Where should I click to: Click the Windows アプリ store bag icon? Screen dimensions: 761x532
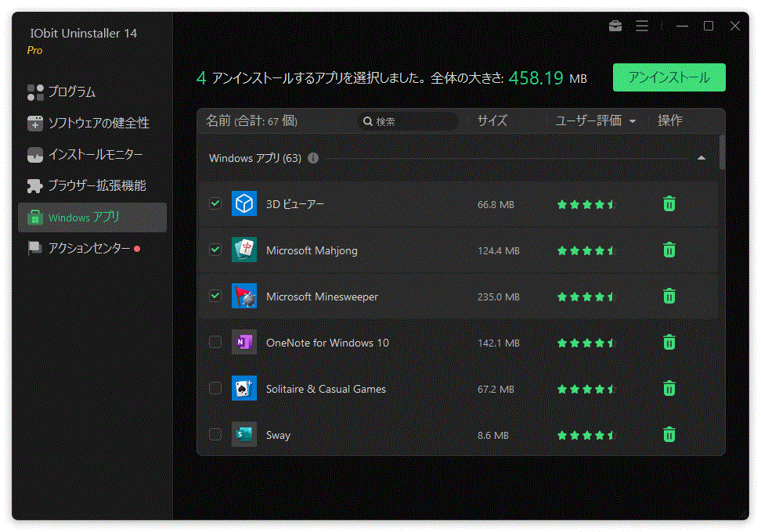(x=35, y=217)
